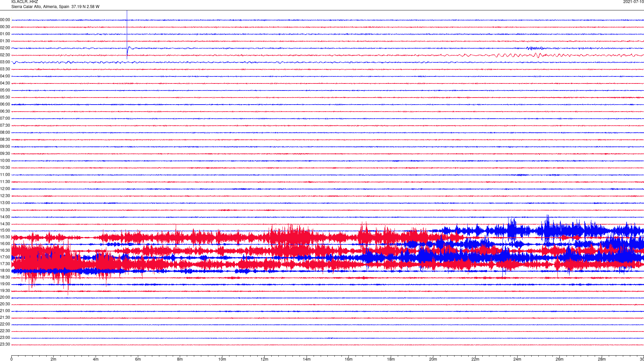Select the 00:30 trace time label
644x362 pixels.
5,27
